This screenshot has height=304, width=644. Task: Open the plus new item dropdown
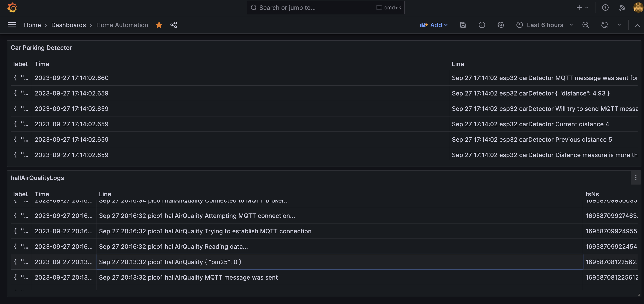tap(582, 7)
